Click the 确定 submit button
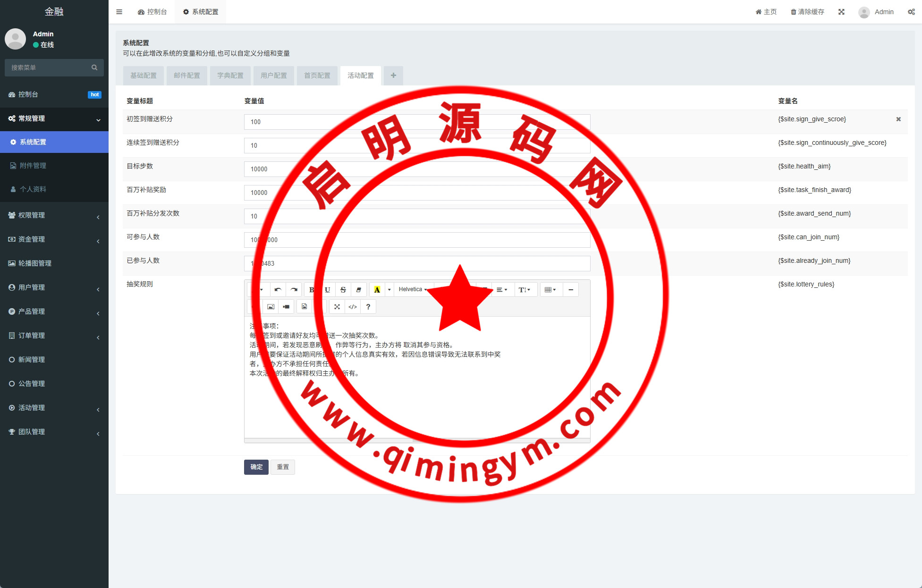This screenshot has height=588, width=922. coord(256,467)
